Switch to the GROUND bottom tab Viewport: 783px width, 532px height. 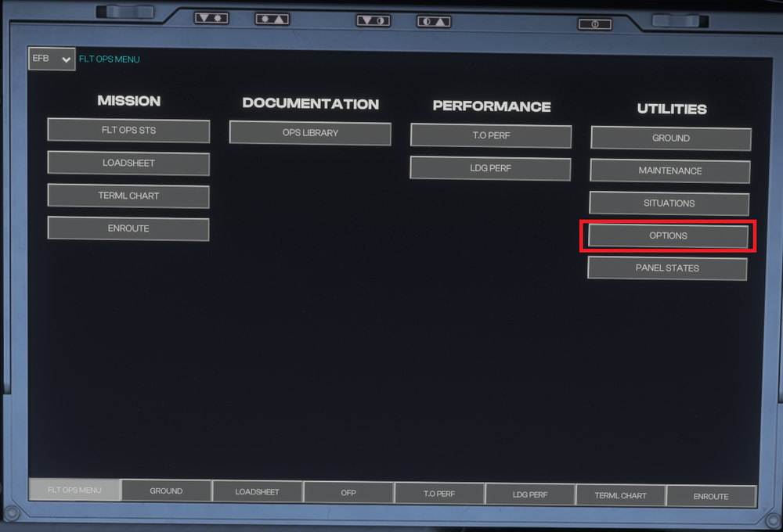[x=166, y=491]
